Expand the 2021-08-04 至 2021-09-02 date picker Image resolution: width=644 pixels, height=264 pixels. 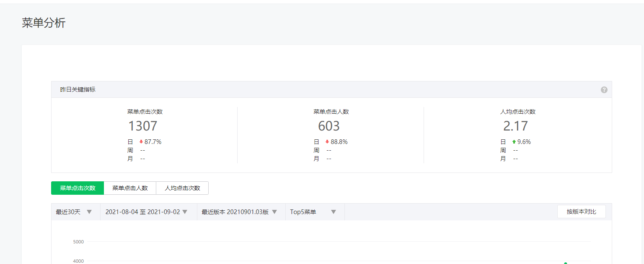pyautogui.click(x=146, y=212)
